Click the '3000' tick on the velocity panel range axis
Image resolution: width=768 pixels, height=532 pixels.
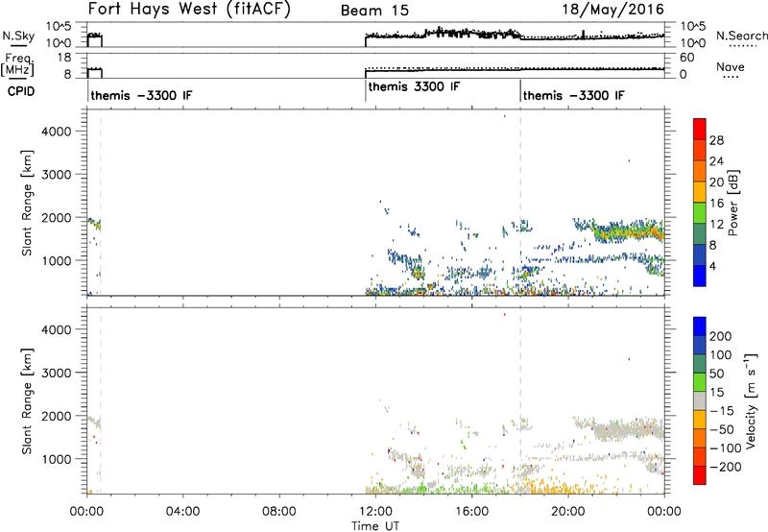point(57,373)
